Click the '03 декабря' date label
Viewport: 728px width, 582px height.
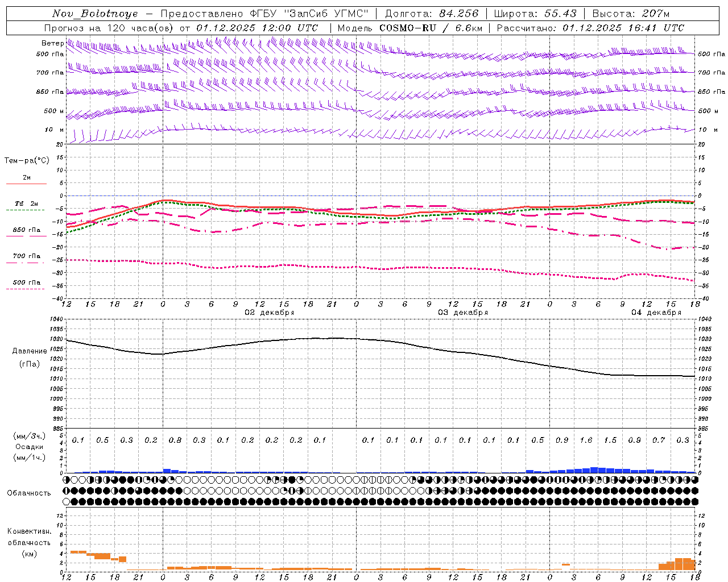click(462, 313)
